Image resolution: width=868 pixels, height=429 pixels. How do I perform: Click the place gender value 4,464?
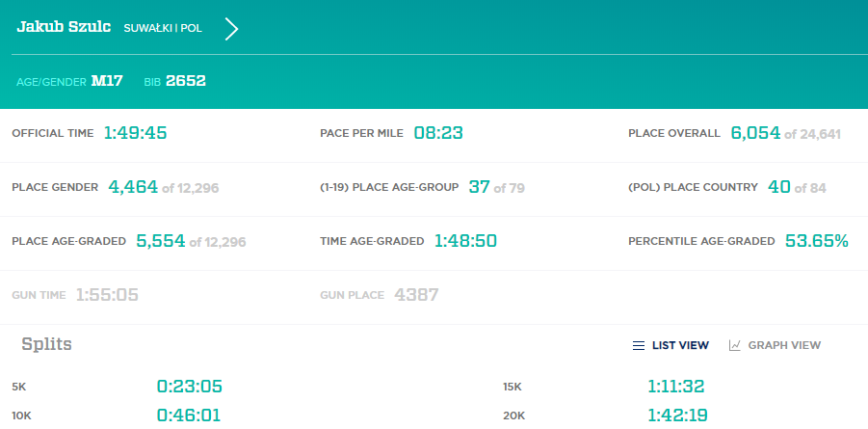coord(133,187)
